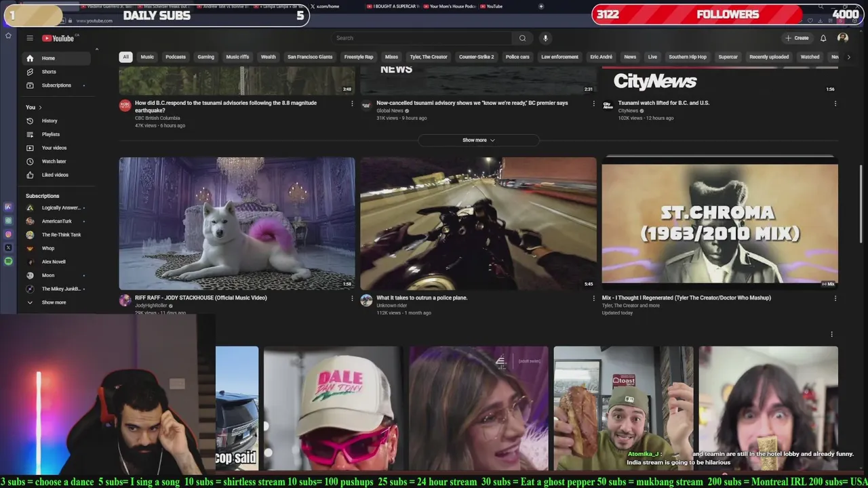Image resolution: width=868 pixels, height=488 pixels.
Task: Open more options for RIFF RAFF video
Action: click(x=352, y=298)
